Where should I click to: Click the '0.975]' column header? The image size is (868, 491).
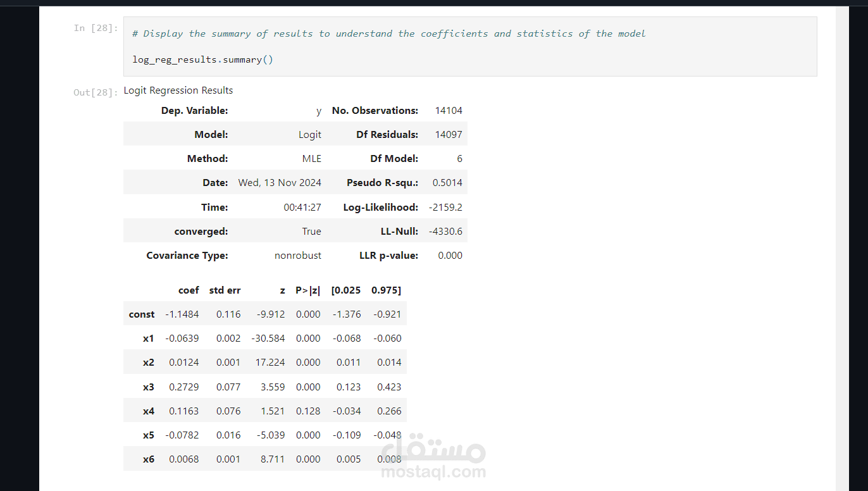[387, 290]
